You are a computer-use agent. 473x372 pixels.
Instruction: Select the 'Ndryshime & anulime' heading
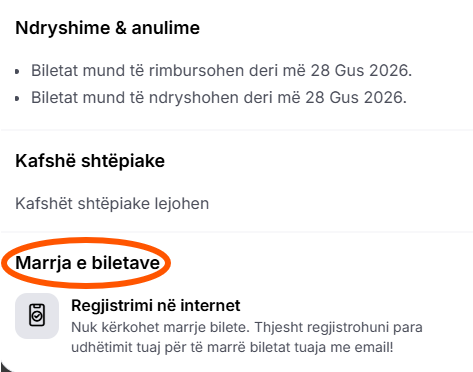107,28
